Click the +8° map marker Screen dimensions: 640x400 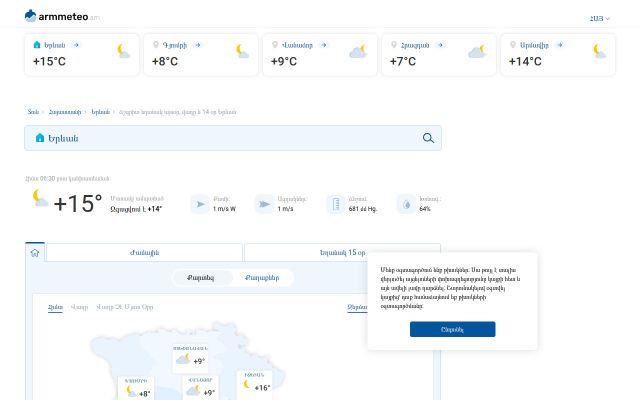(137, 389)
